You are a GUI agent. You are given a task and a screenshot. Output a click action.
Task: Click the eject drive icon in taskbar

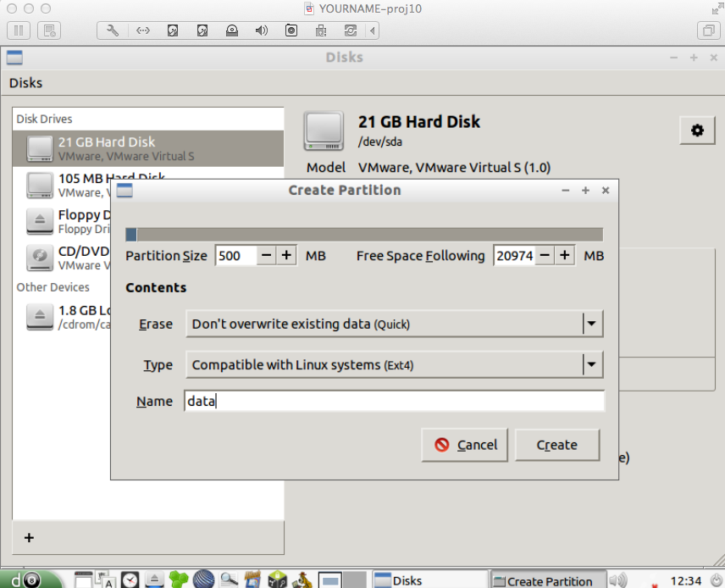pyautogui.click(x=154, y=580)
